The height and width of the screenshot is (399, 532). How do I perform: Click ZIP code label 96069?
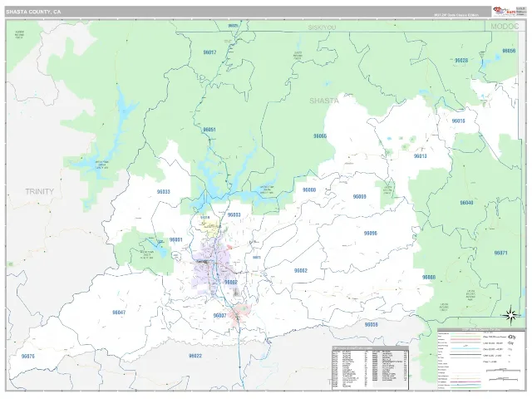click(360, 197)
